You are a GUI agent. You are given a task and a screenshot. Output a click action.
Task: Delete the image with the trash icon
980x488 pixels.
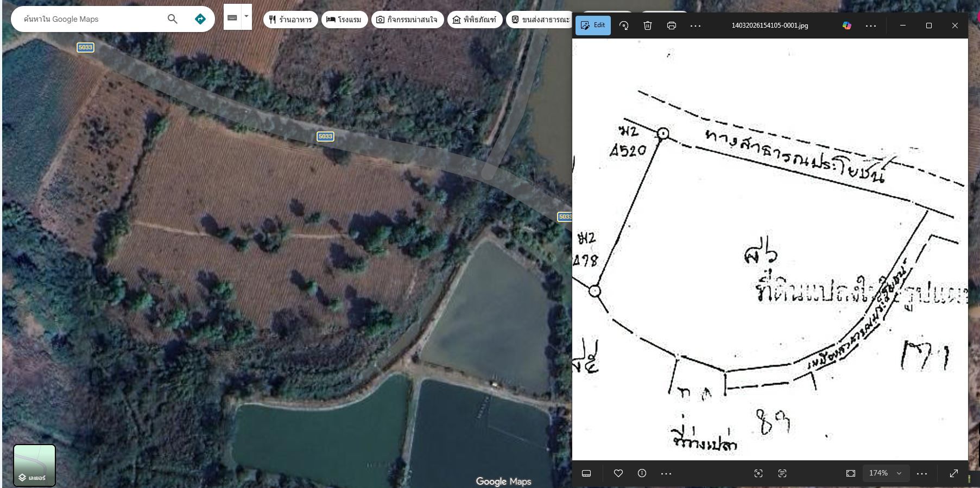(648, 26)
